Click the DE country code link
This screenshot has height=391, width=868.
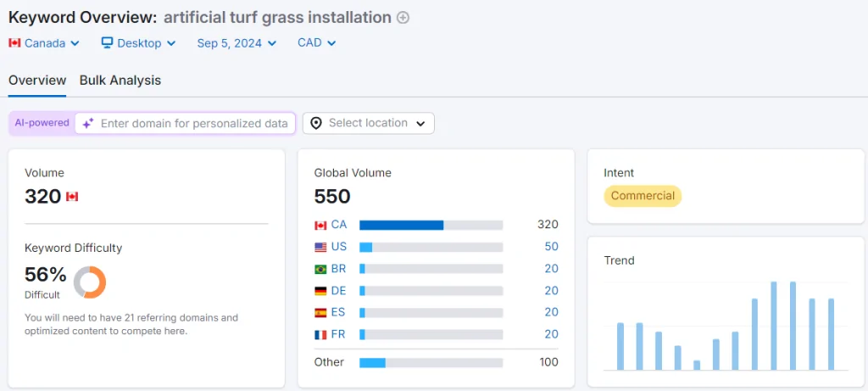coord(339,291)
